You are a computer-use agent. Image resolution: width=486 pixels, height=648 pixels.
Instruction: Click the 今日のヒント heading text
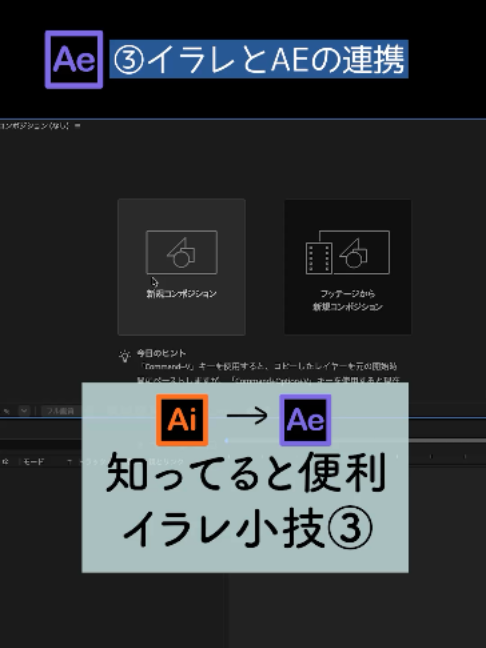click(162, 353)
